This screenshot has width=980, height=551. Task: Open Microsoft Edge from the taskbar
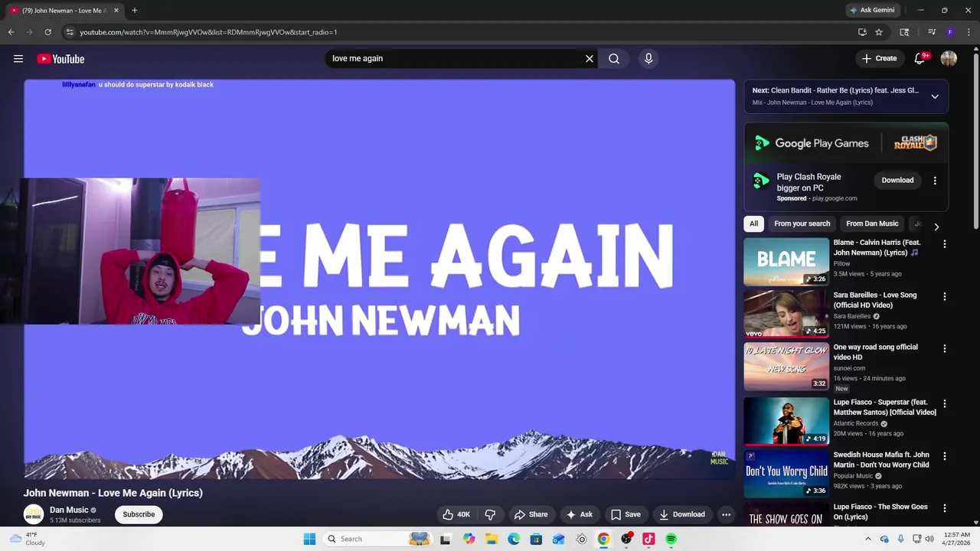coord(514,539)
